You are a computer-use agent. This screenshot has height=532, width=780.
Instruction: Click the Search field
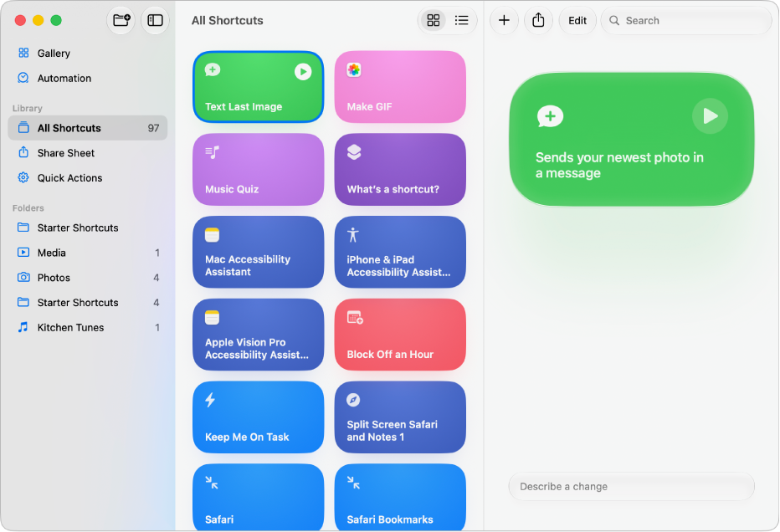(x=686, y=20)
